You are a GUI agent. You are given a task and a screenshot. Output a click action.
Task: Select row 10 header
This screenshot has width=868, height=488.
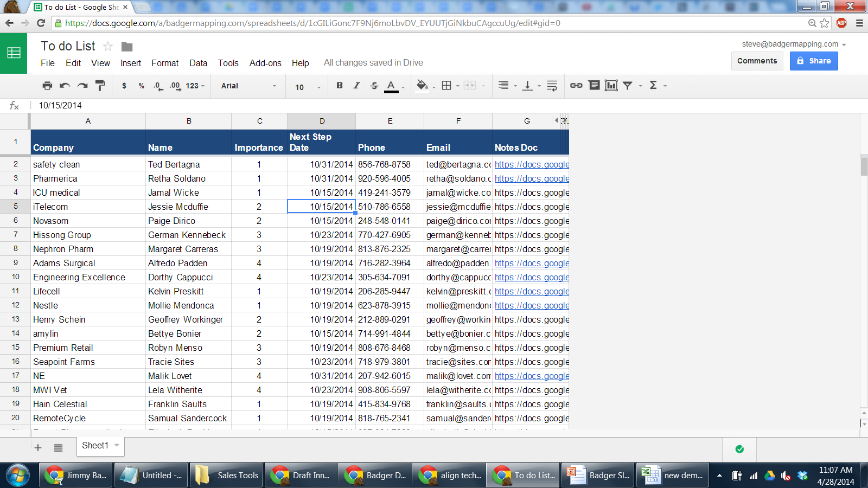15,277
